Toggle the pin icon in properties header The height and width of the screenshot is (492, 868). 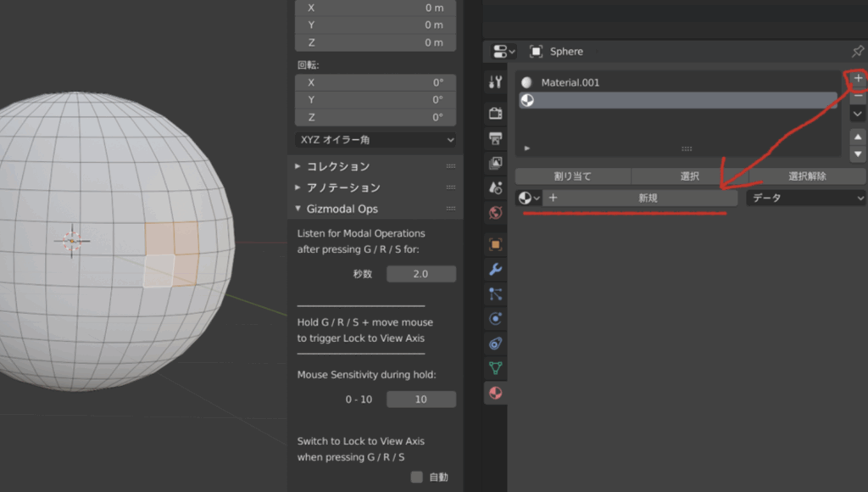pos(857,52)
